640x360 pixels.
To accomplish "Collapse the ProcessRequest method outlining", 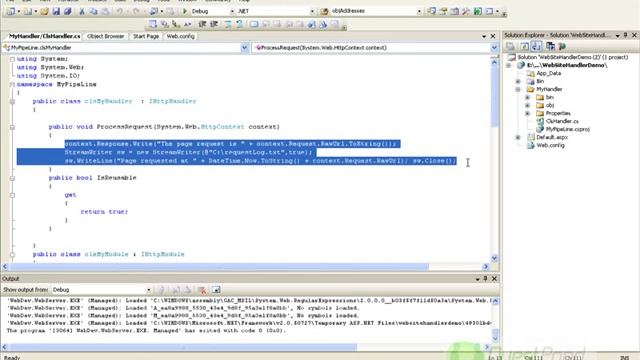I will [12, 127].
